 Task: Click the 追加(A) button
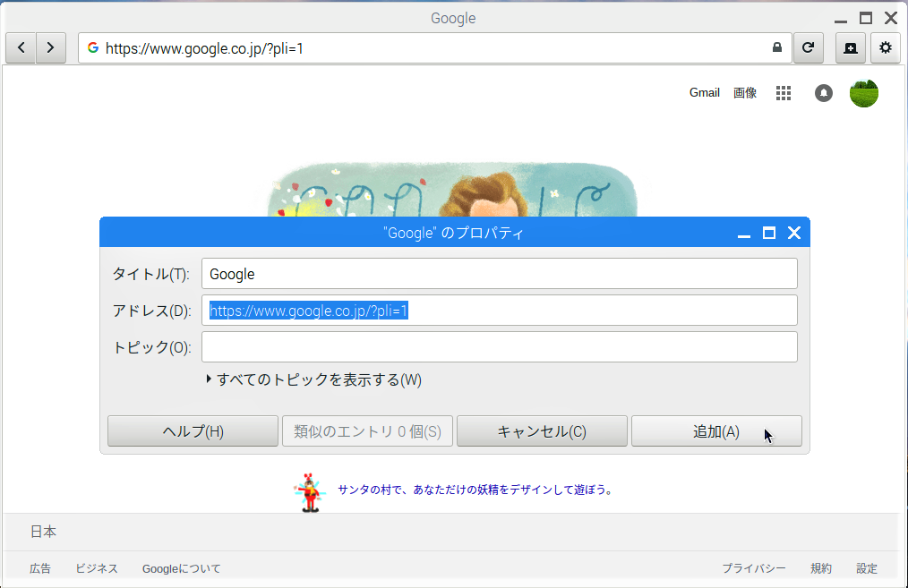click(716, 431)
